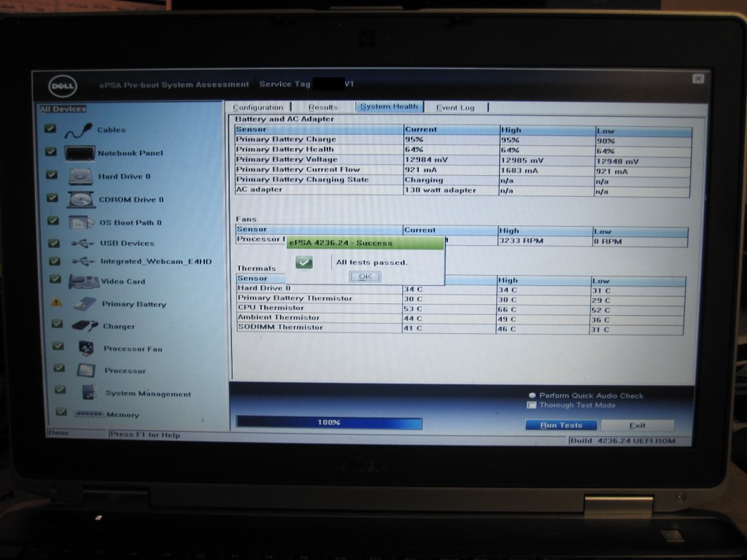Select the SODIMM Thermistor row
This screenshot has height=560, width=747.
coord(460,328)
